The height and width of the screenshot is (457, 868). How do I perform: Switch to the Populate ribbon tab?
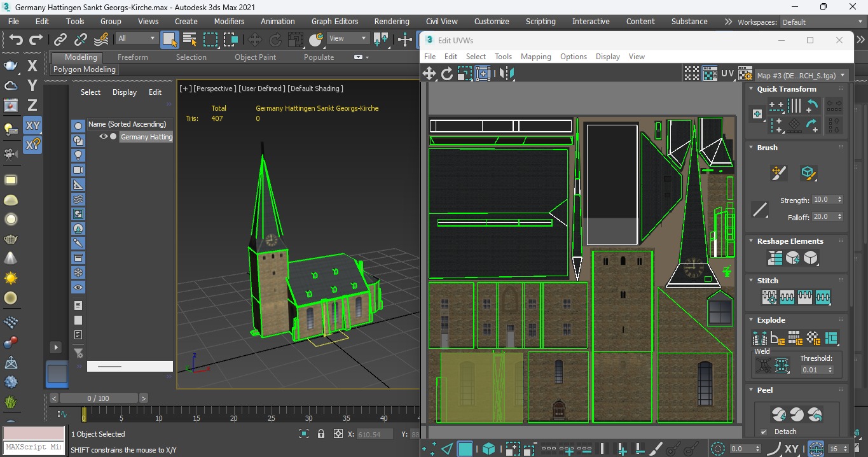tap(319, 57)
